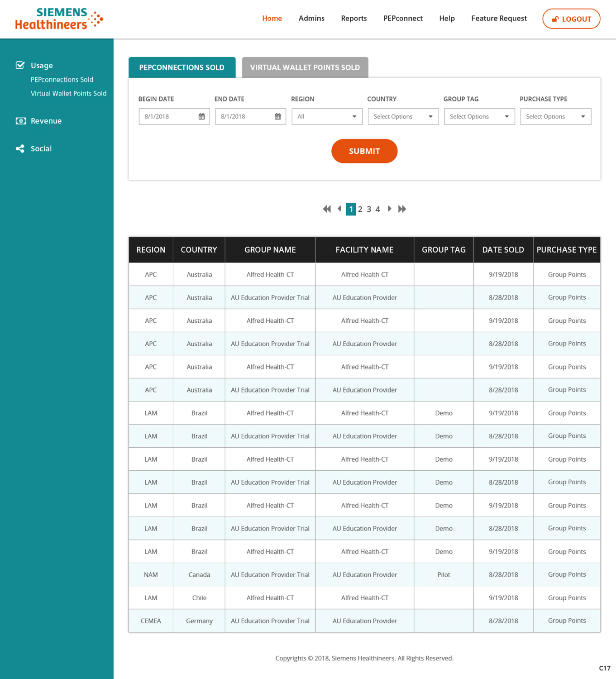Click the copyright footer text
Screen dimensions: 616x679
(x=364, y=658)
